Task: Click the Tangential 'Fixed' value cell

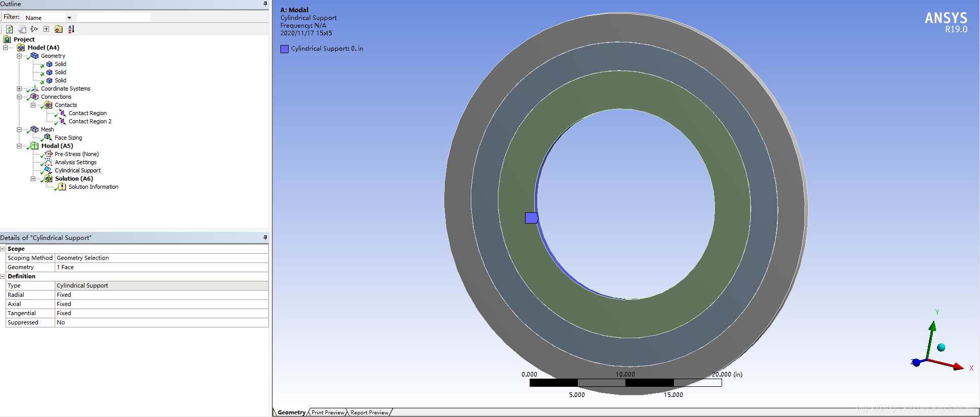Action: point(162,313)
